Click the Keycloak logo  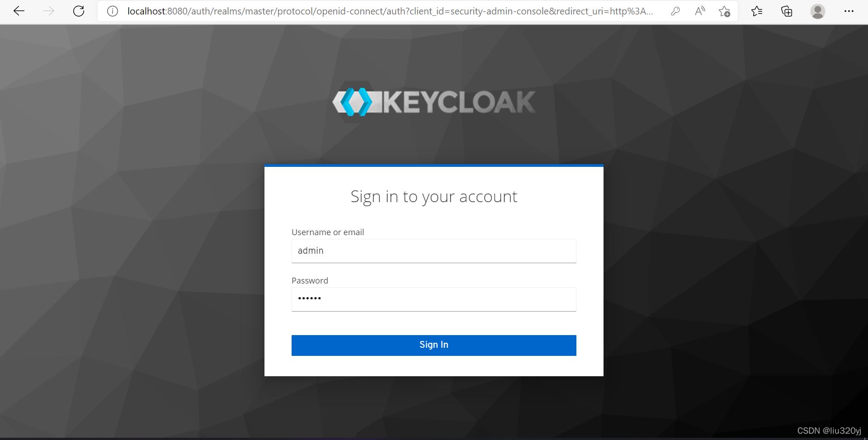[434, 101]
